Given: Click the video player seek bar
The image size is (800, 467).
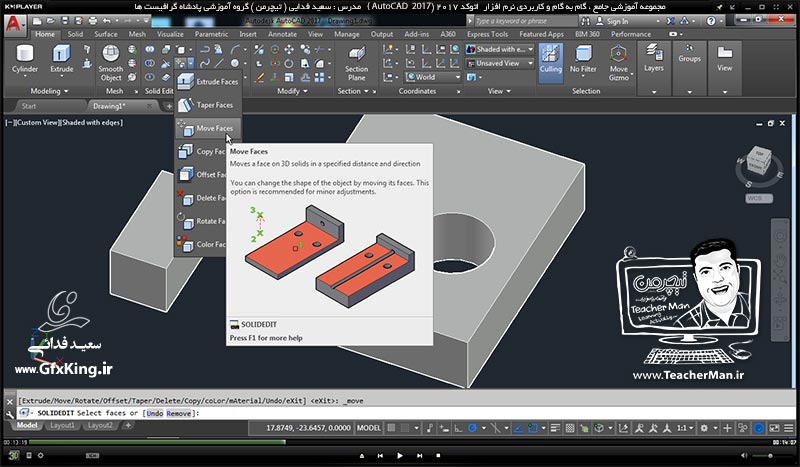Looking at the screenshot, I should (399, 442).
